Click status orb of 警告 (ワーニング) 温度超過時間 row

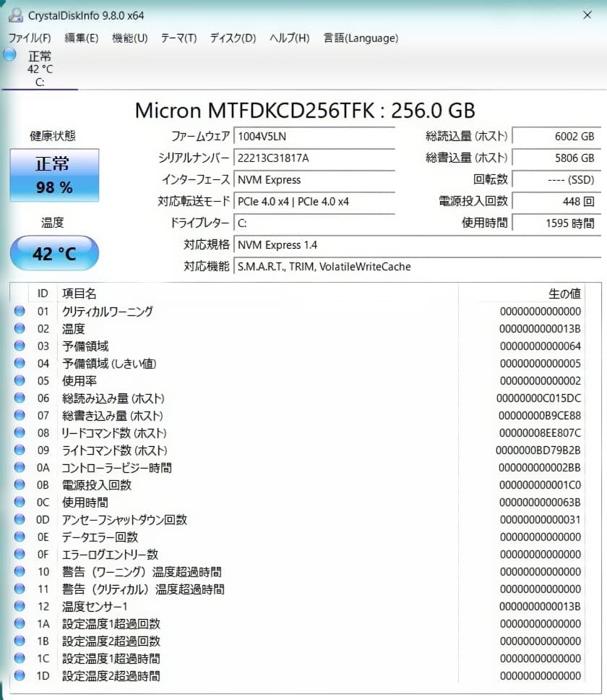click(20, 571)
